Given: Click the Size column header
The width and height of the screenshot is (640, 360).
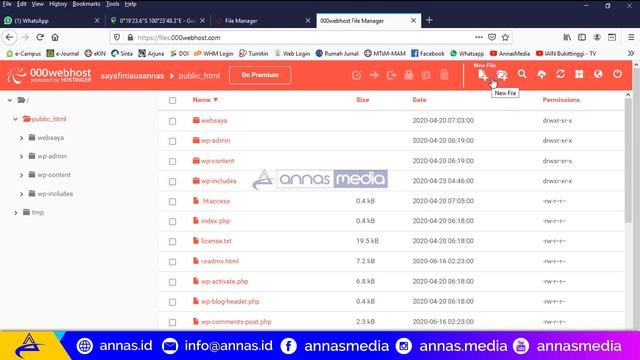Looking at the screenshot, I should click(362, 100).
